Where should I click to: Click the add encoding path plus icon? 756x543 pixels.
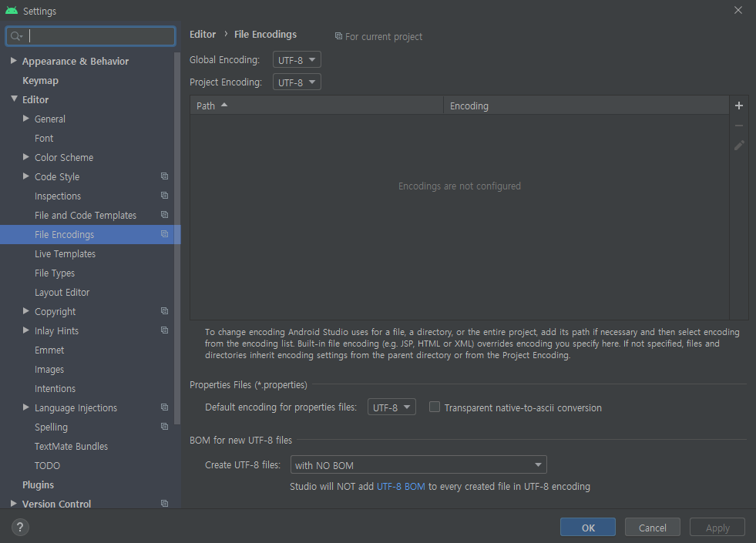click(x=738, y=106)
